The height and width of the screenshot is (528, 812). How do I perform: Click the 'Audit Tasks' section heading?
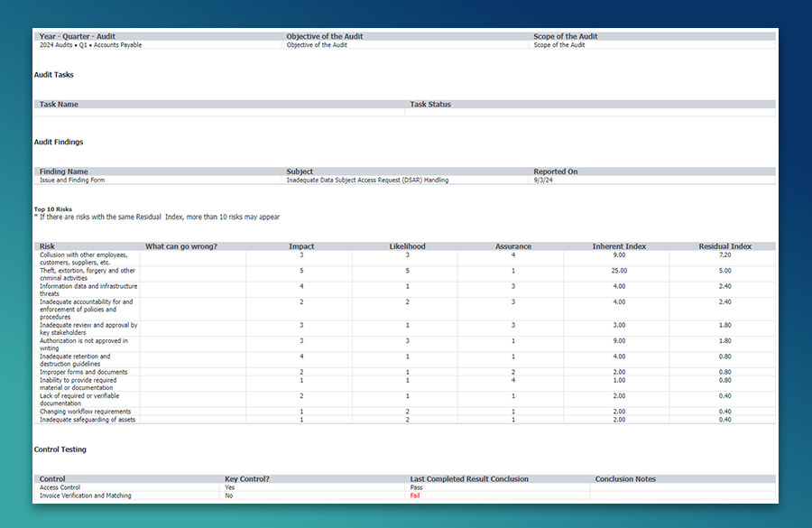click(x=54, y=75)
